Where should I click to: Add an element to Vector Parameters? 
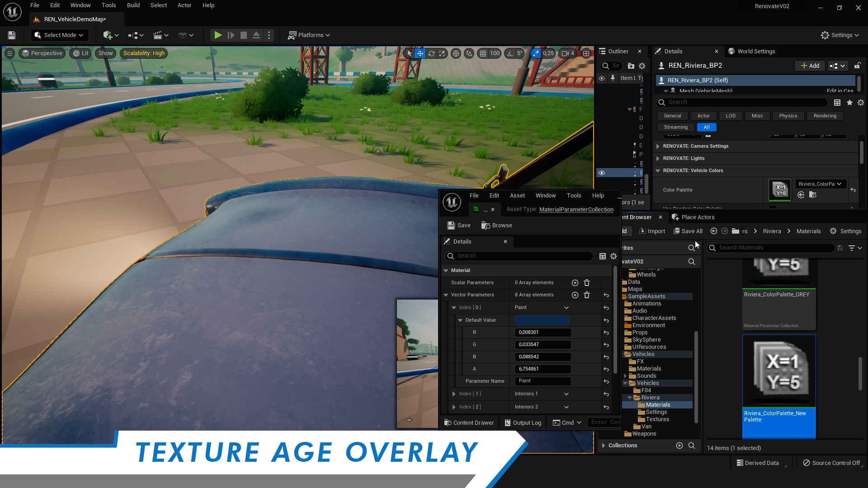(575, 295)
